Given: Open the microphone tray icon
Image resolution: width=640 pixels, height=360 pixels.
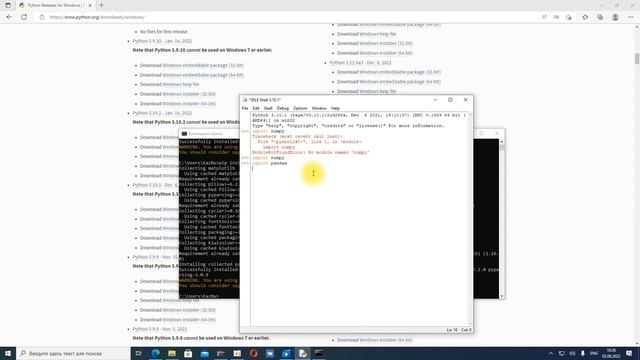Looking at the screenshot, I should tap(582, 353).
